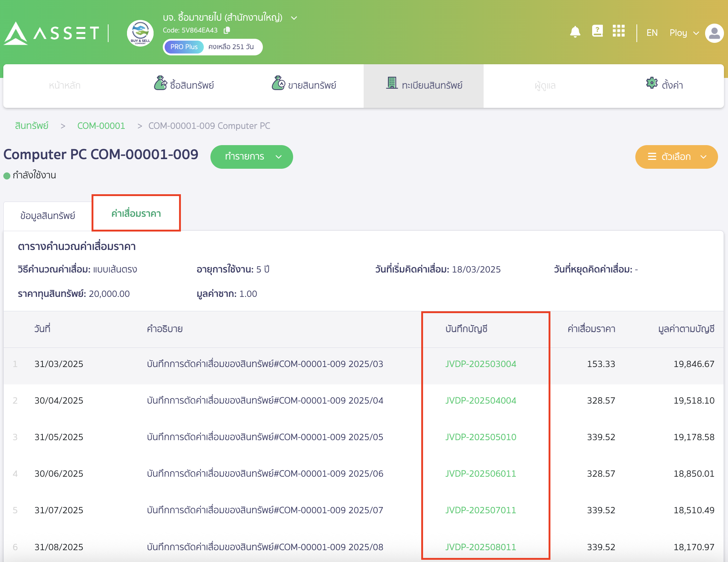Open the ตั้งค่า settings gear menu
Viewport: 728px width, 562px height.
pos(664,85)
